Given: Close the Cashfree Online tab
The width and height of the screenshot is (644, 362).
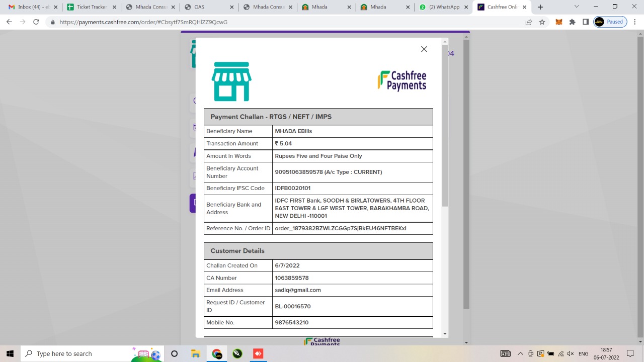Looking at the screenshot, I should 525,7.
